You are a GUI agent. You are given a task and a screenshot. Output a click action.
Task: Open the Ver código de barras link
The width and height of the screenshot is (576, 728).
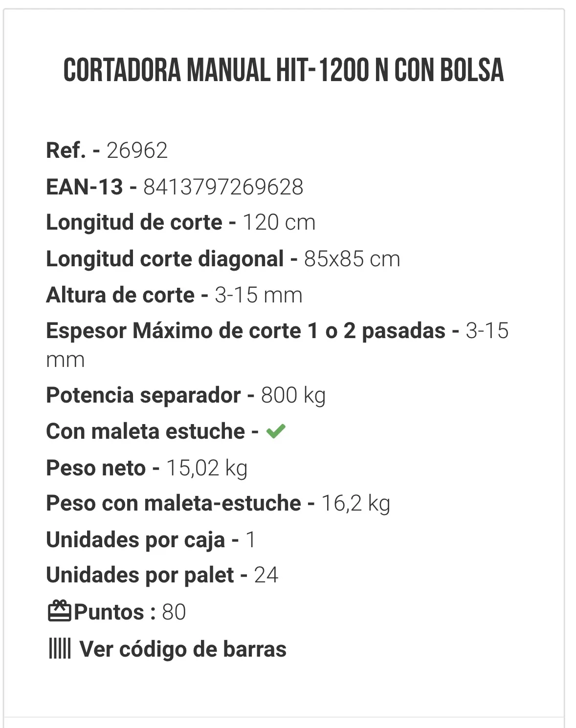[x=183, y=649]
